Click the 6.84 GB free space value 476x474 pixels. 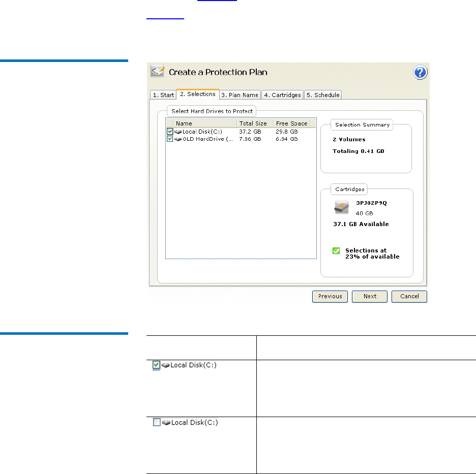(287, 139)
